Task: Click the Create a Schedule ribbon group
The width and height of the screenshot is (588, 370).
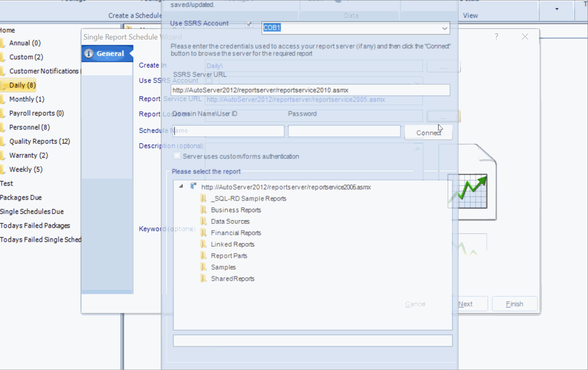Action: [x=135, y=15]
